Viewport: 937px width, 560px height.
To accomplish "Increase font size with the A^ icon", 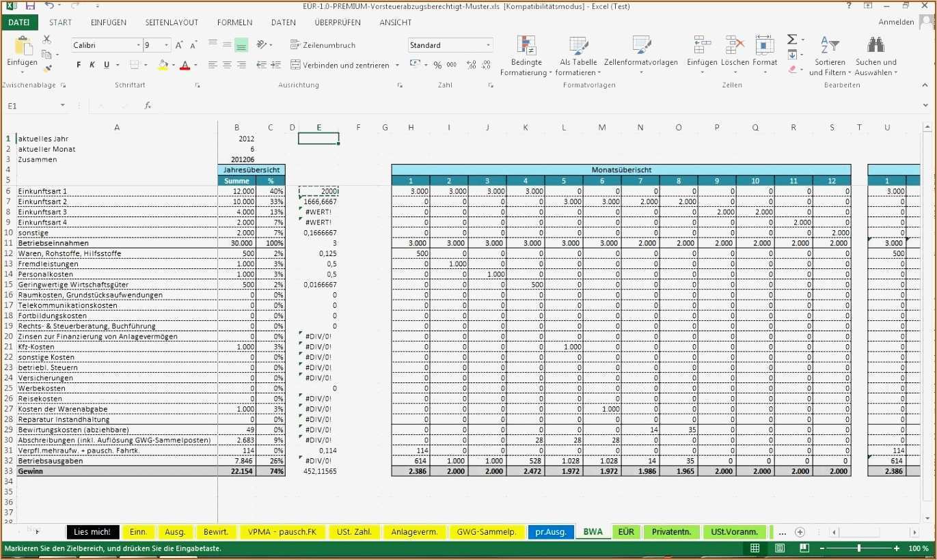I will tap(178, 44).
